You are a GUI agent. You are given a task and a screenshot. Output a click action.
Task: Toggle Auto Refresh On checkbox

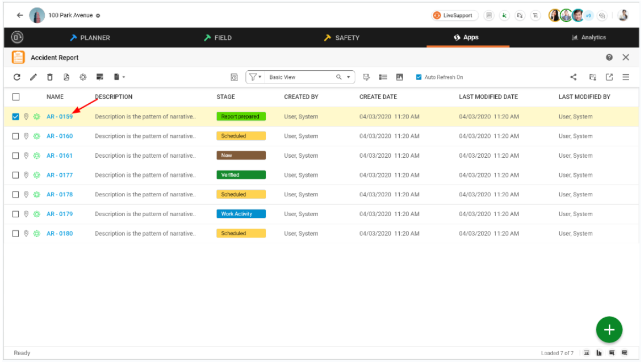pos(419,77)
